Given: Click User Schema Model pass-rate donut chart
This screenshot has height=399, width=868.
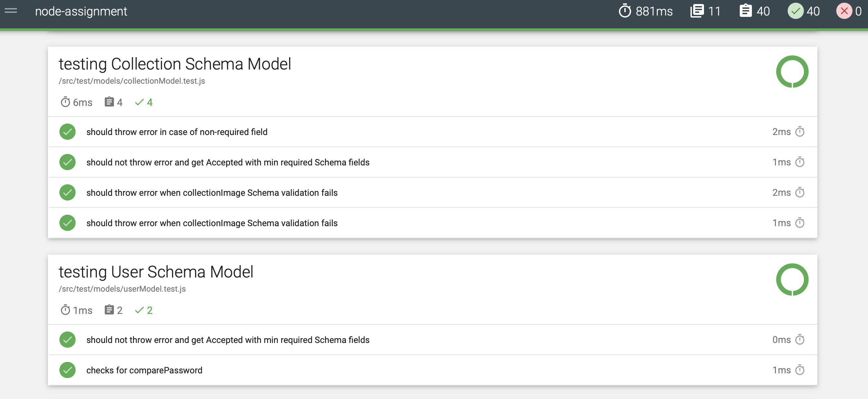Looking at the screenshot, I should [792, 280].
